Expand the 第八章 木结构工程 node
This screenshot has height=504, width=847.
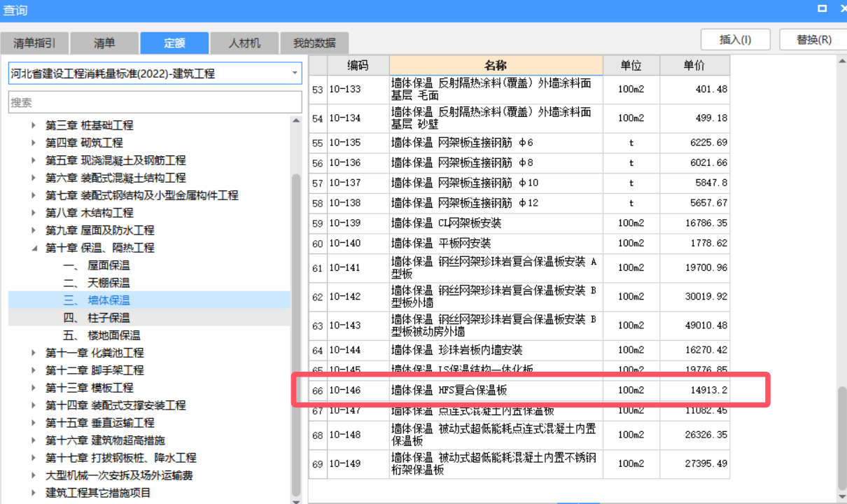click(34, 213)
